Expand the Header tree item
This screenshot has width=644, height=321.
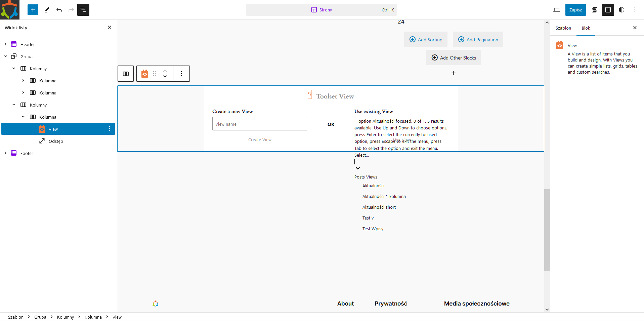tap(6, 44)
